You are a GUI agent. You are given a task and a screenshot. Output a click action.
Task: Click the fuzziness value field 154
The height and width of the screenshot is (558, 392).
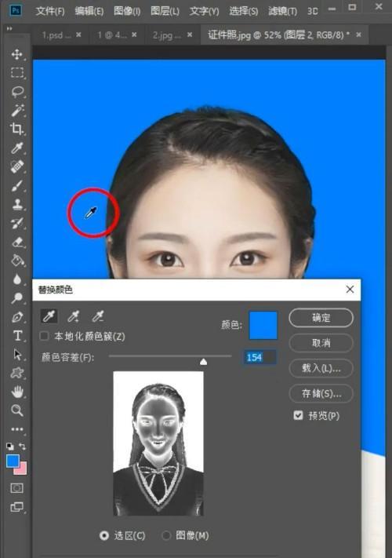(260, 357)
